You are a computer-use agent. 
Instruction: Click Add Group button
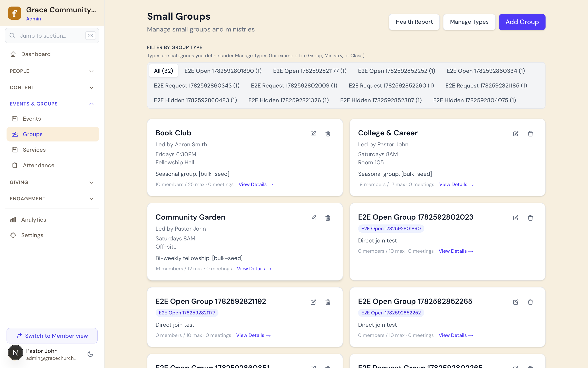[522, 22]
